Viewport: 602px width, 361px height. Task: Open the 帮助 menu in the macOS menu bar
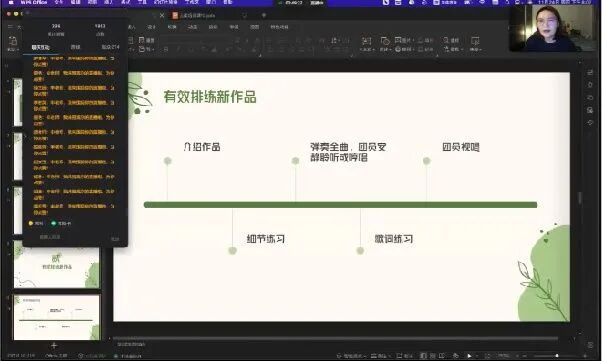[x=228, y=2]
